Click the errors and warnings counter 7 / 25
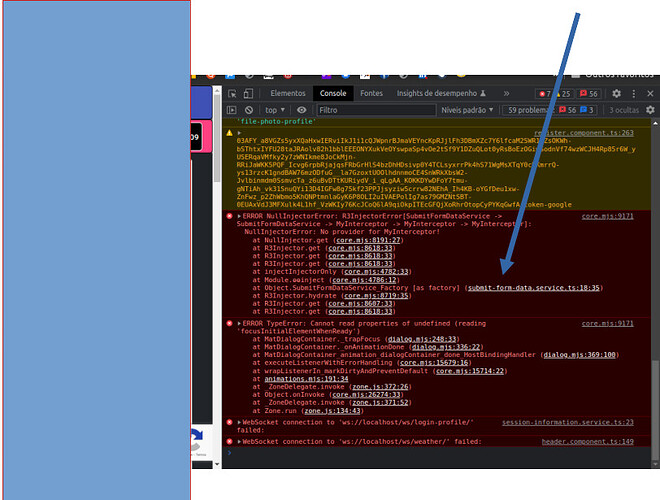This screenshot has height=500, width=660. point(554,94)
